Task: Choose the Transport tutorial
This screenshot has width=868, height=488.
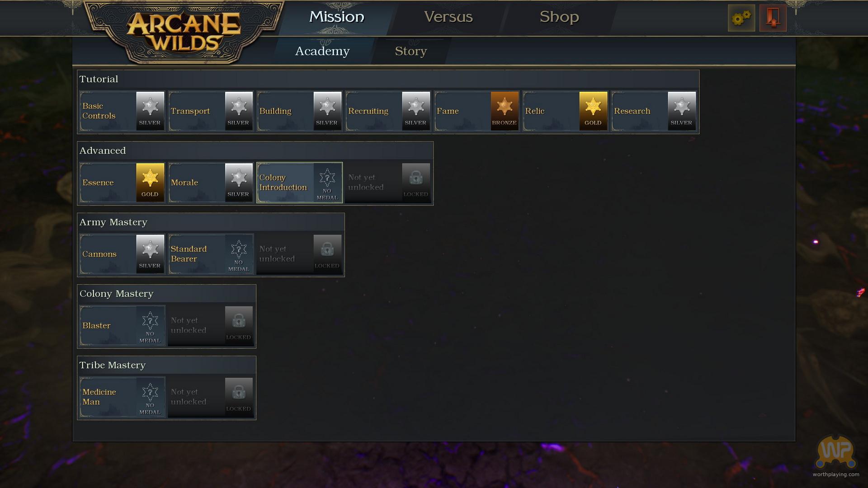Action: pos(211,111)
